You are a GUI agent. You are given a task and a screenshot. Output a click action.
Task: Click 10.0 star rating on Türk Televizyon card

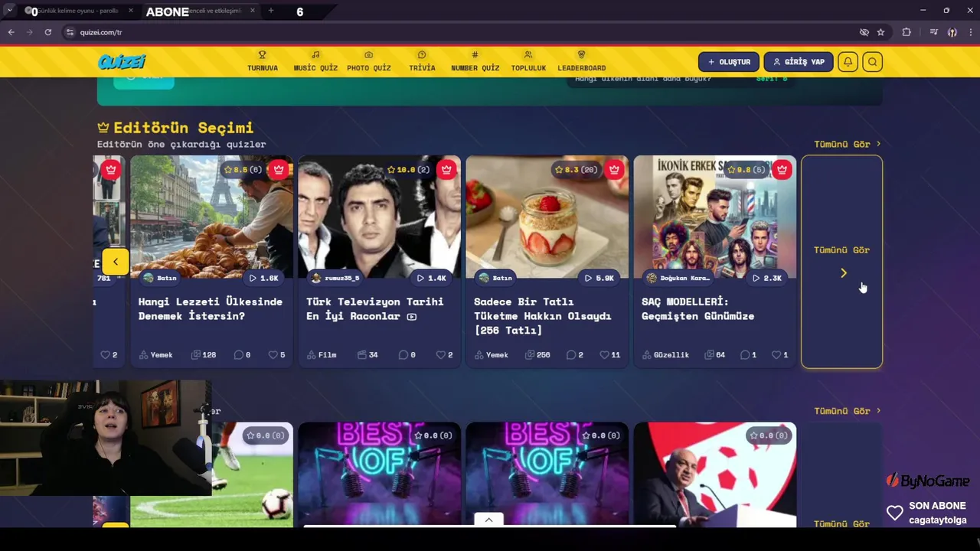pyautogui.click(x=410, y=169)
